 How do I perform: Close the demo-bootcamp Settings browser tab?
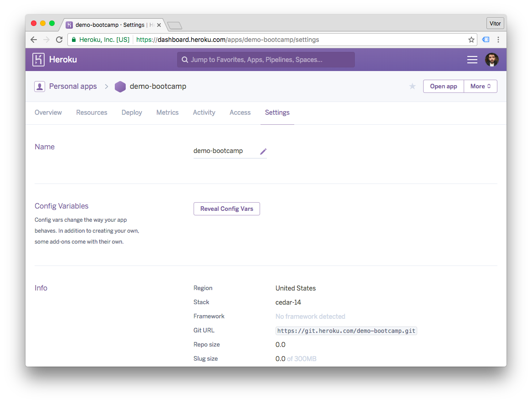tap(159, 25)
